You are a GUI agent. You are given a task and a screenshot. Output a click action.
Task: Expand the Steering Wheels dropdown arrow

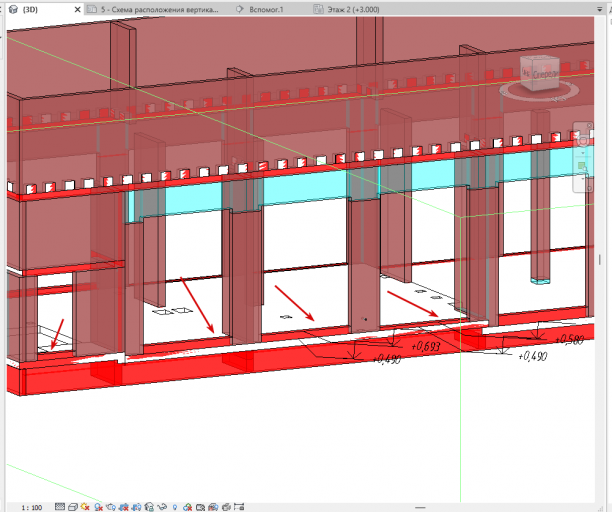pos(583,153)
